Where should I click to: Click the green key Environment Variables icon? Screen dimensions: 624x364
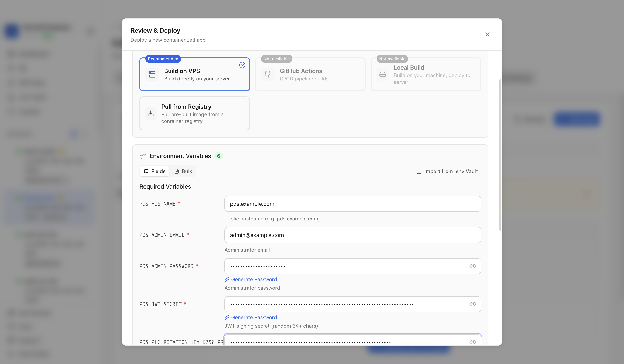tap(143, 156)
